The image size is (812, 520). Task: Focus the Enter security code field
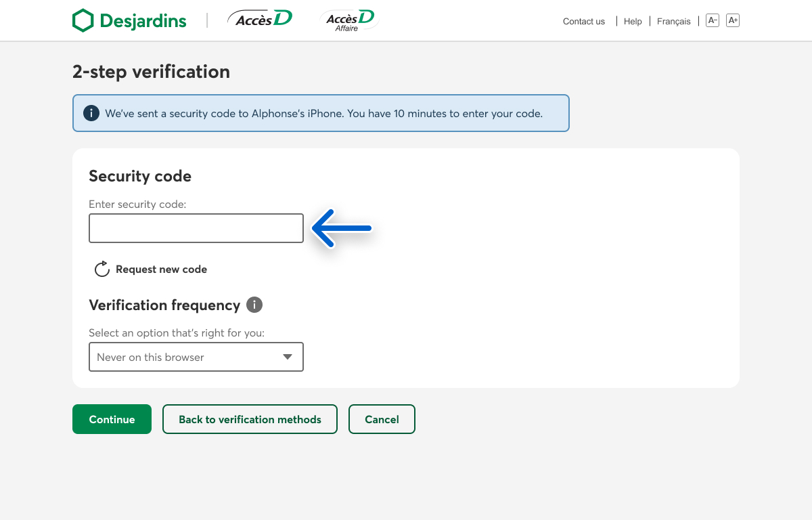[196, 228]
